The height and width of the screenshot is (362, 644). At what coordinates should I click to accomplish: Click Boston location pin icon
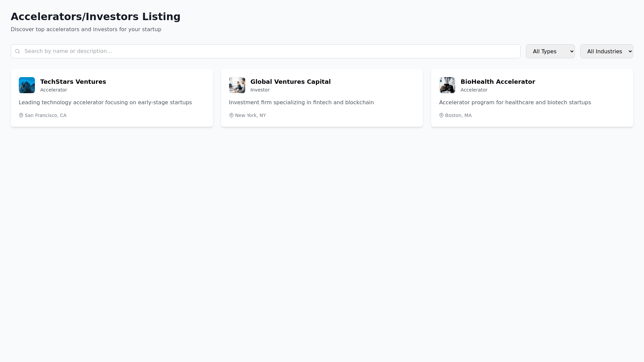click(x=441, y=115)
